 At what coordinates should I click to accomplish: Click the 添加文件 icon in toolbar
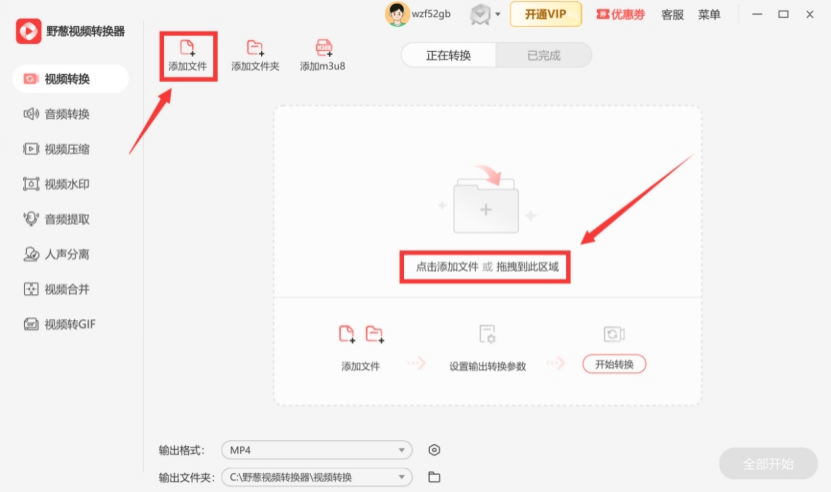pyautogui.click(x=186, y=47)
